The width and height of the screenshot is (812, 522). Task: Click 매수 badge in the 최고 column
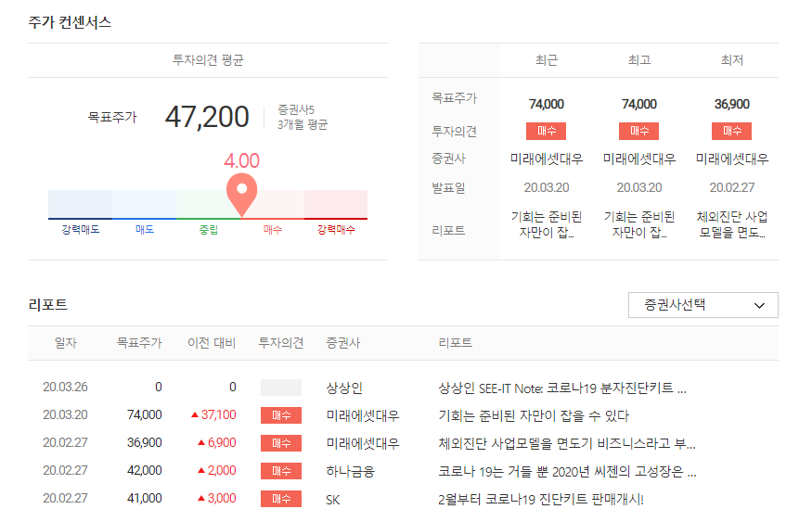[638, 131]
